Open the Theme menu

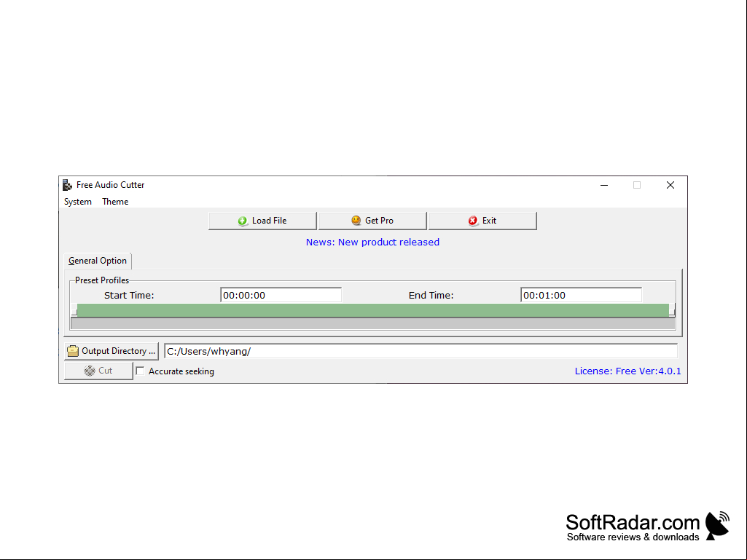click(x=115, y=202)
